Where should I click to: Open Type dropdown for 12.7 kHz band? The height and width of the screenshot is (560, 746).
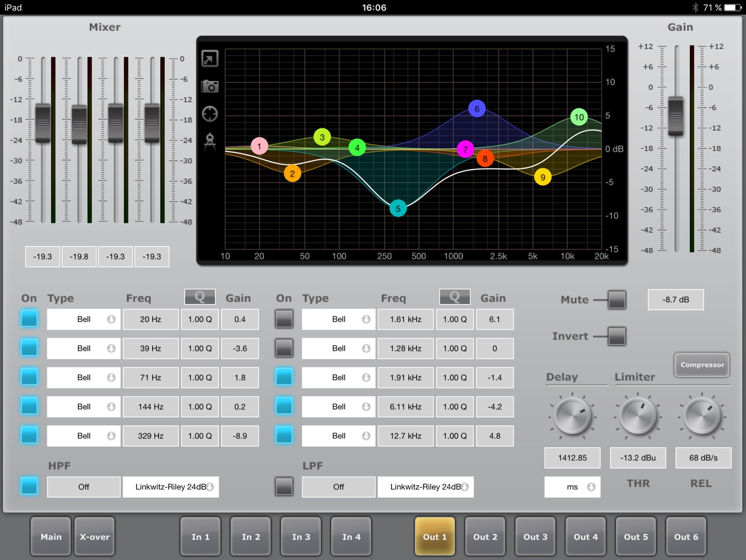(x=339, y=436)
